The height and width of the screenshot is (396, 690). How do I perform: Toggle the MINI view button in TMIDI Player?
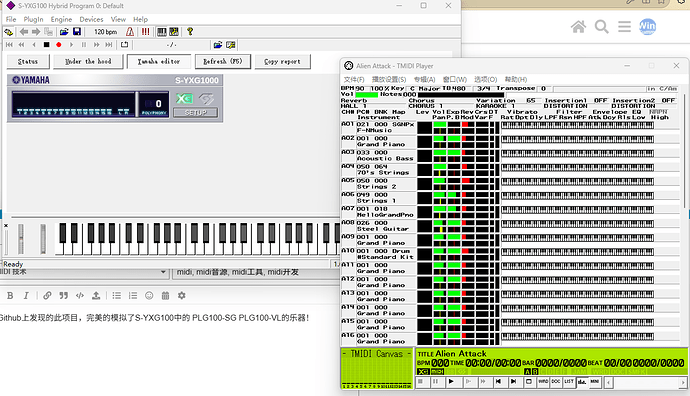595,381
